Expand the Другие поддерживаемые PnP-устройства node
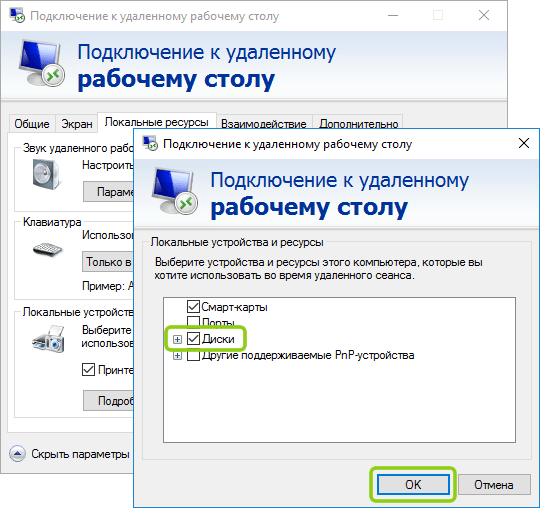 [x=177, y=355]
